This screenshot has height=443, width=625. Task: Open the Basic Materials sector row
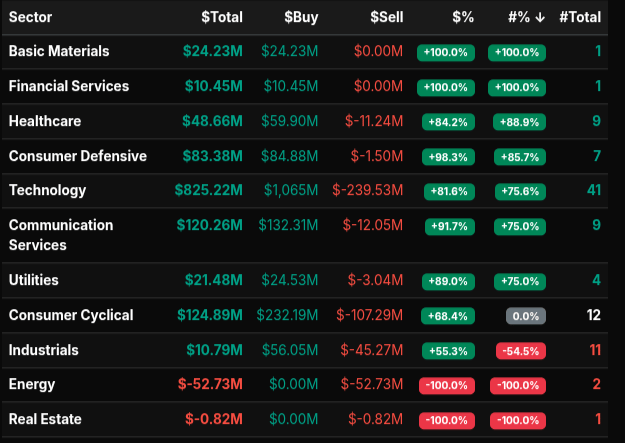pyautogui.click(x=59, y=51)
